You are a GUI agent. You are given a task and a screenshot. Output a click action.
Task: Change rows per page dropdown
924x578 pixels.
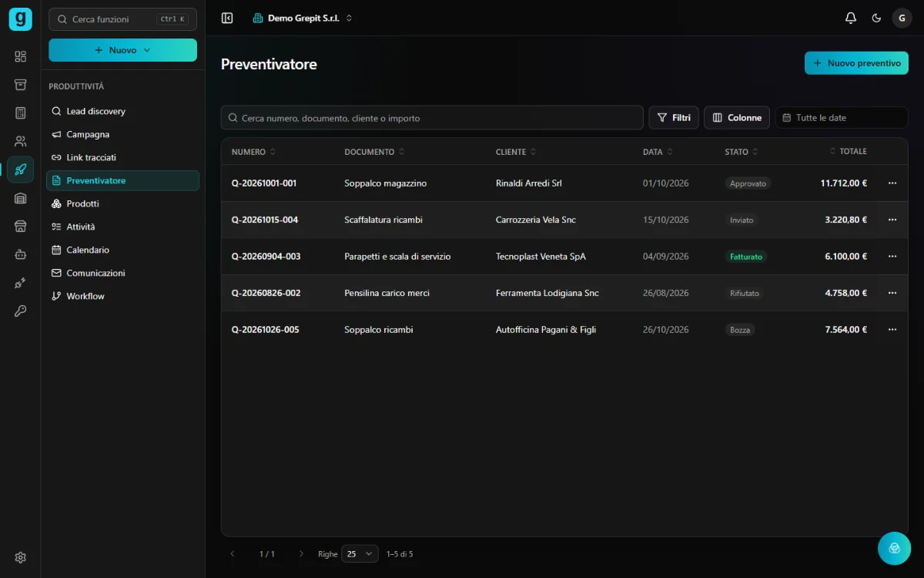click(360, 553)
